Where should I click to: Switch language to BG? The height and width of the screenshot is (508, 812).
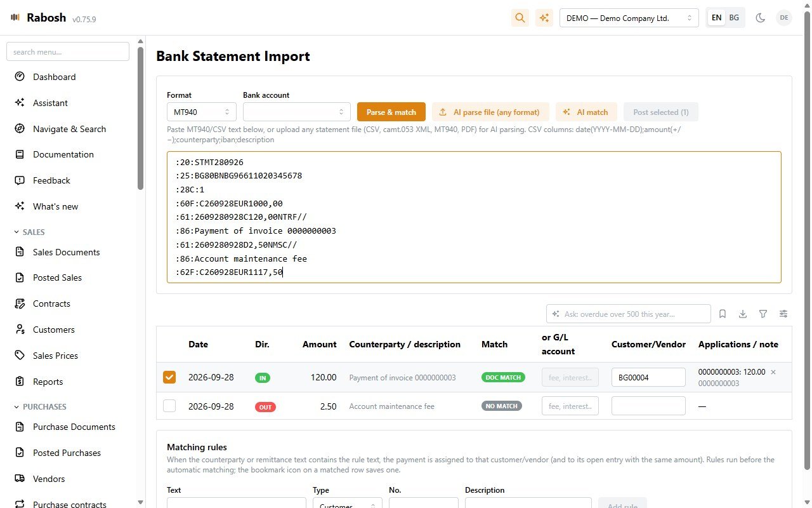point(734,18)
